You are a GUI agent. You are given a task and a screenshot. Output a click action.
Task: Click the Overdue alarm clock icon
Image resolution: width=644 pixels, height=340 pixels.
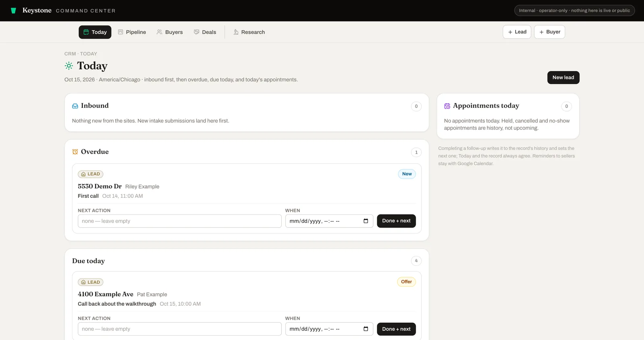[x=75, y=152]
